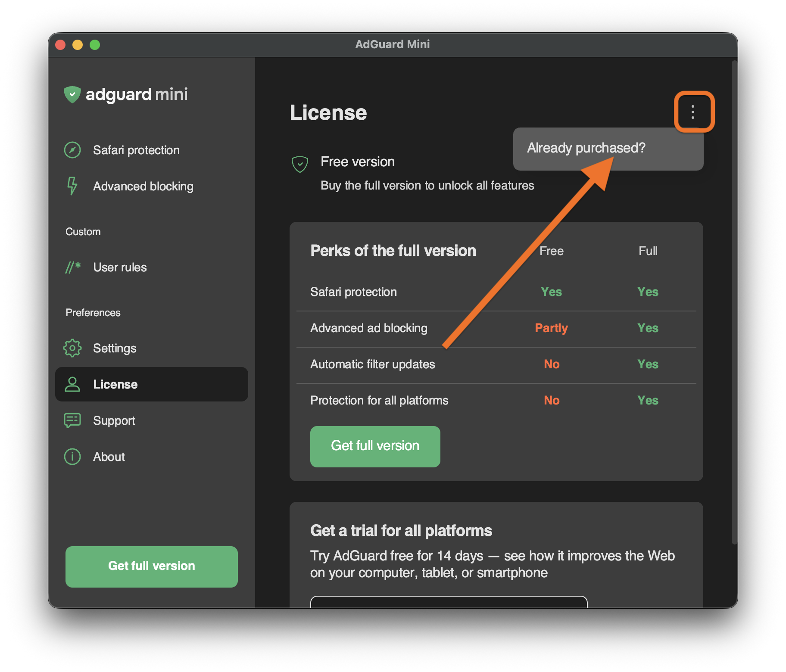Go to Advanced blocking page

click(x=143, y=186)
